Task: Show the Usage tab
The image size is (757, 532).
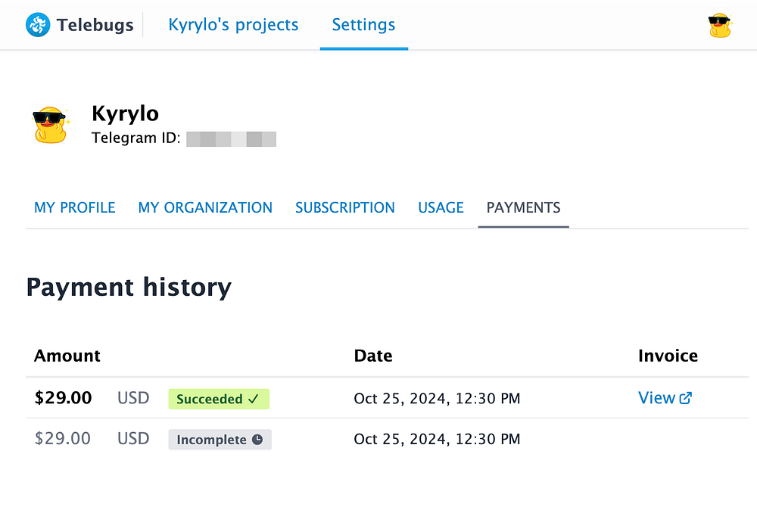Action: tap(441, 207)
